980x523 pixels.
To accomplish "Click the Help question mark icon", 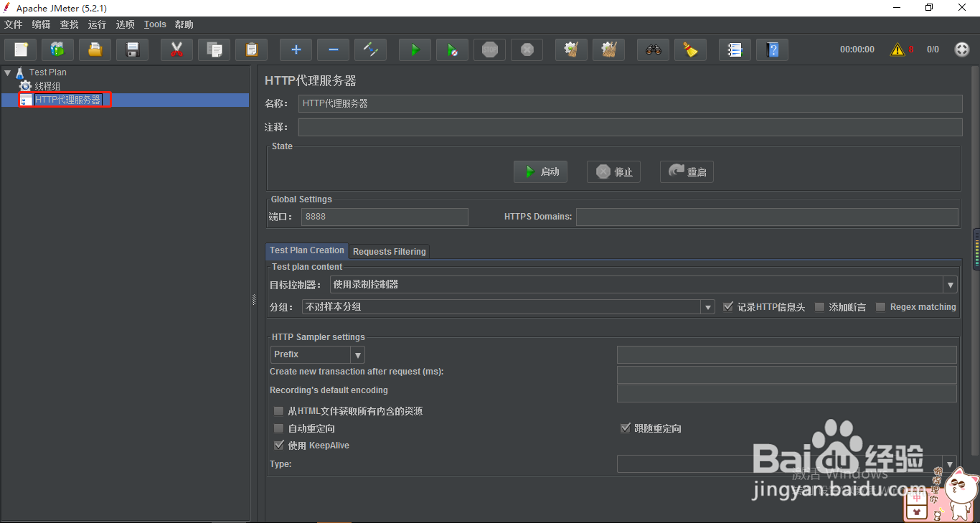I will pos(772,50).
